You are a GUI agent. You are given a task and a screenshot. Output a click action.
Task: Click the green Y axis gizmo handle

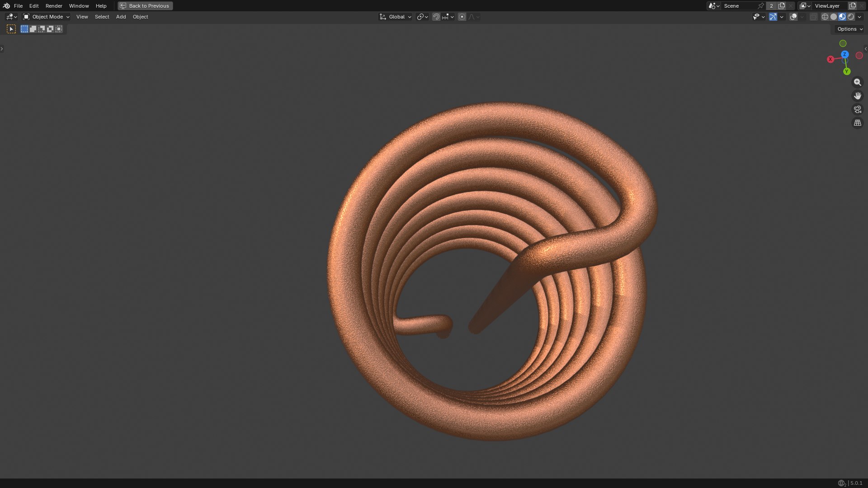click(847, 71)
